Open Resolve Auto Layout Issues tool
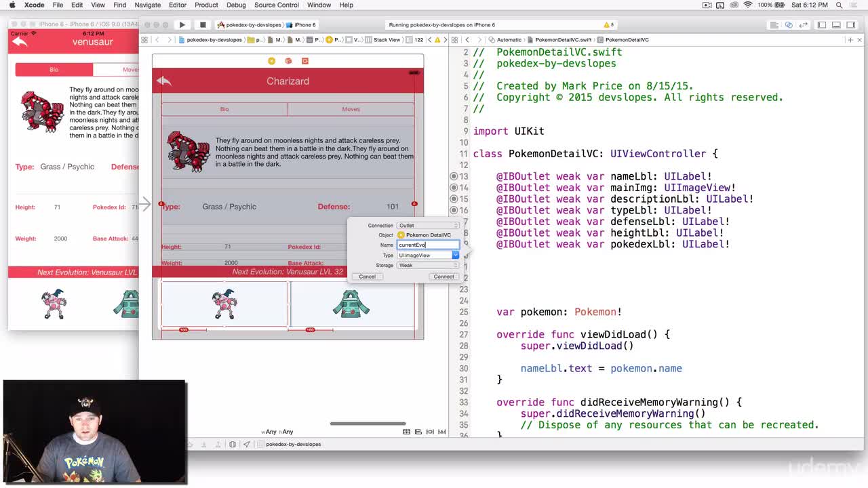The image size is (868, 488). pos(441,432)
